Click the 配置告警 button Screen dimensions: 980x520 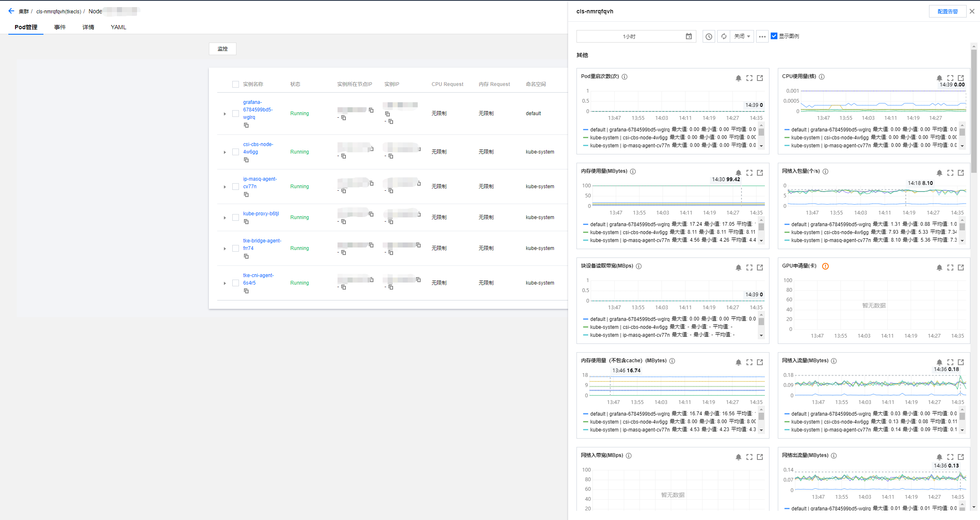click(947, 11)
